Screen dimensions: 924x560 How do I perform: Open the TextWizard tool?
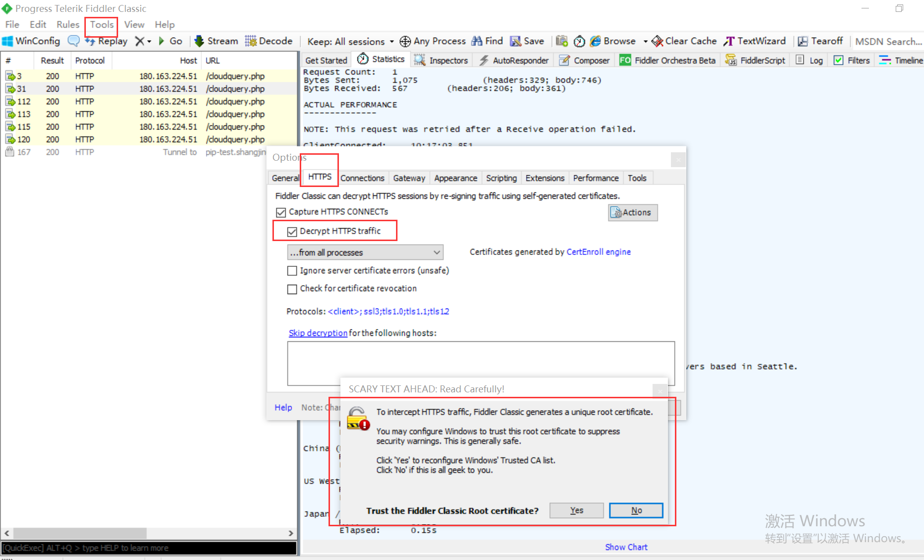point(755,41)
